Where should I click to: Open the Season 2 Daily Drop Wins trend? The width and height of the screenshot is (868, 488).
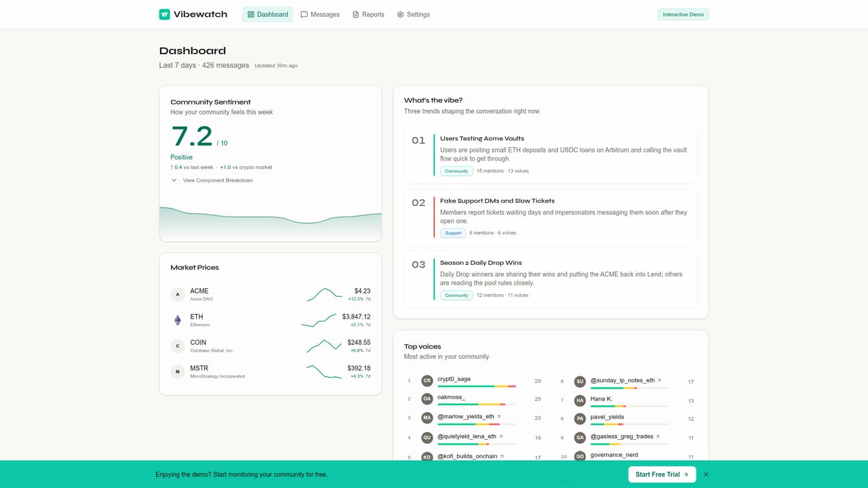pyautogui.click(x=551, y=279)
